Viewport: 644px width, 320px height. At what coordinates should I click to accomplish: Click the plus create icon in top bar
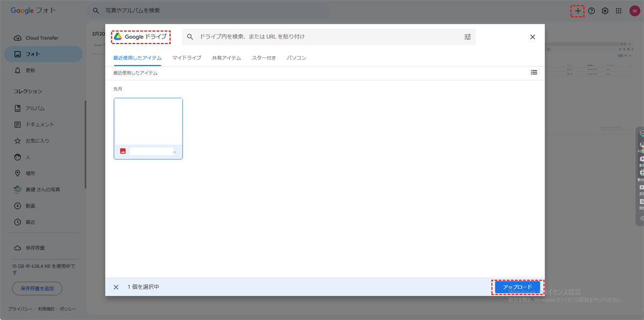click(x=577, y=11)
